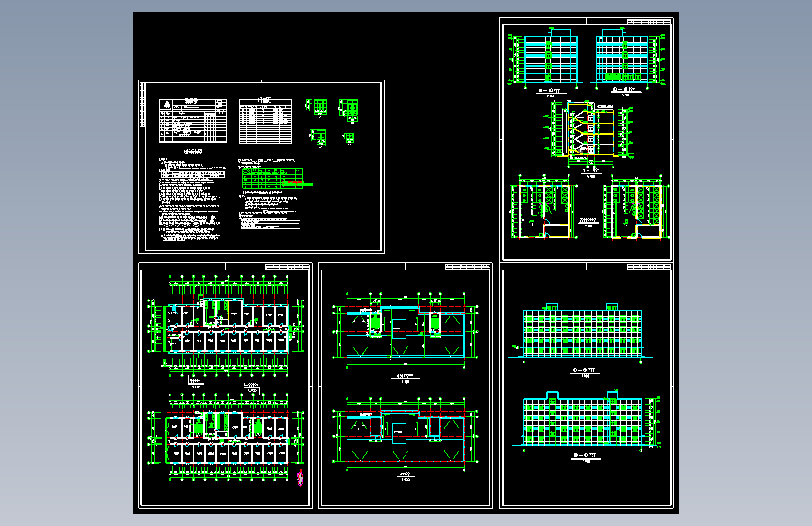Click the lower roof plan in the middle sheet
The height and width of the screenshot is (526, 812).
coord(405,435)
